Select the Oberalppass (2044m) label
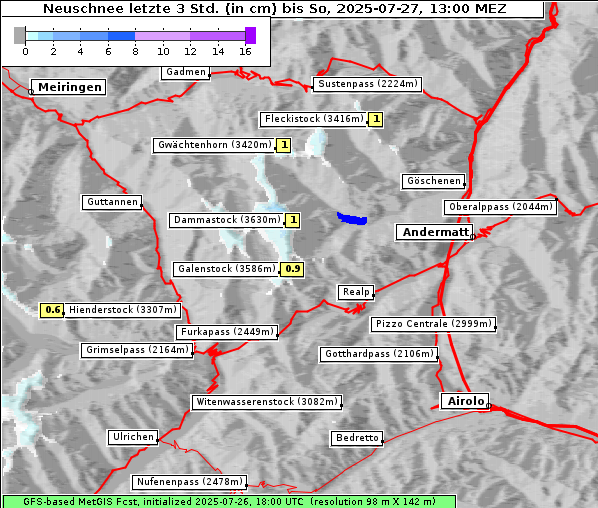The width and height of the screenshot is (598, 508). click(x=500, y=207)
